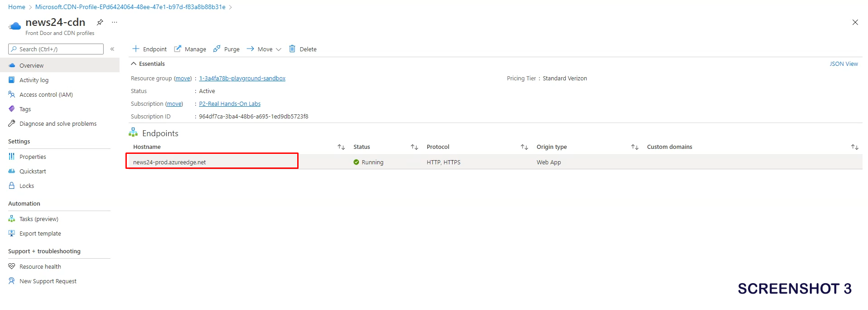Screen dimensions: 868x310
Task: Open JSON View
Action: (x=843, y=64)
